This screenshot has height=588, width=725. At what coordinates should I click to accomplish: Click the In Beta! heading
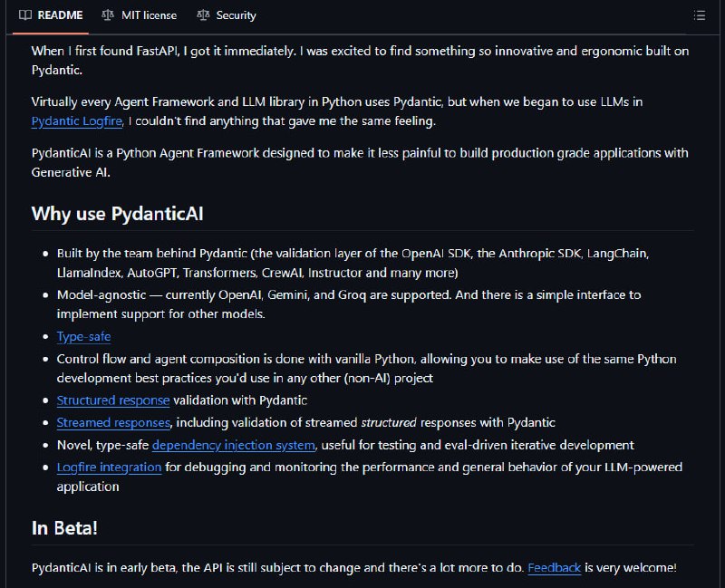click(64, 528)
